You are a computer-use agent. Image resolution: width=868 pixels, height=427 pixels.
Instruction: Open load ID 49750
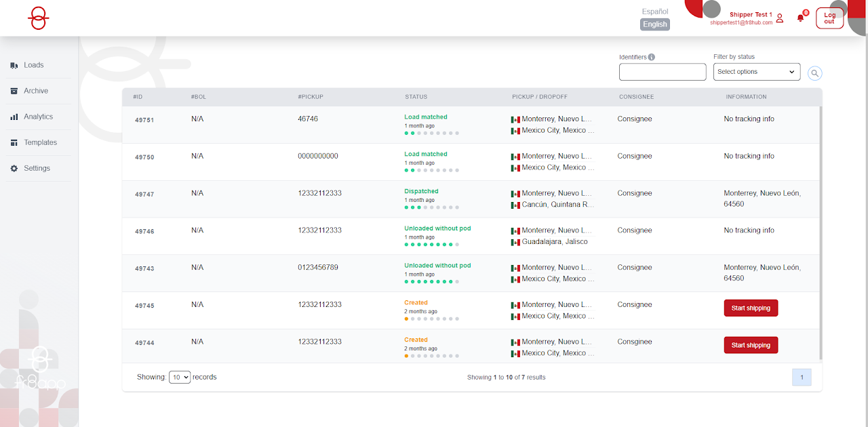coord(144,157)
